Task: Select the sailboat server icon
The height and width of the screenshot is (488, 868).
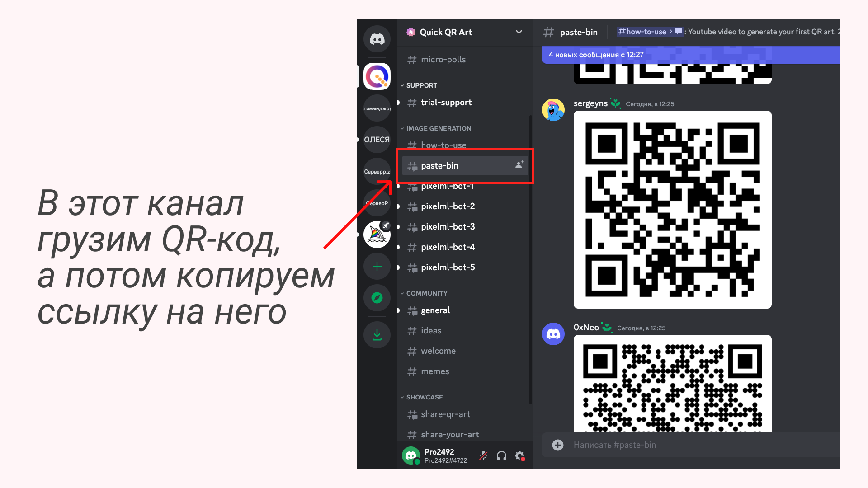Action: (376, 234)
